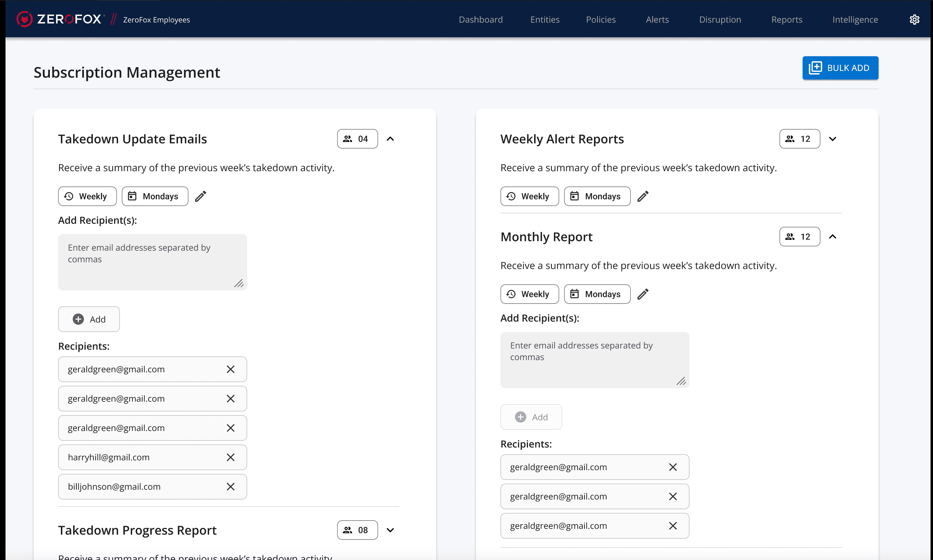Screen dimensions: 933x560
Task: Expand the Weekly Alert Reports section
Action: pos(832,139)
